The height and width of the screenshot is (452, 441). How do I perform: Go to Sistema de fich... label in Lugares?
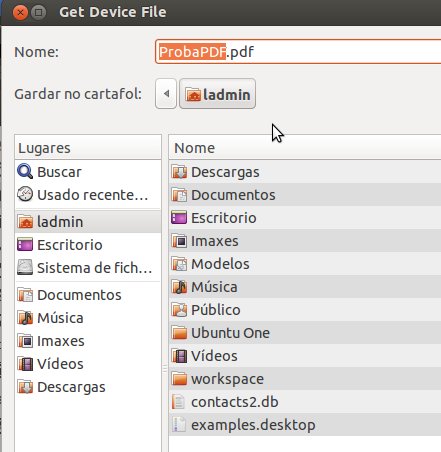[x=95, y=268]
